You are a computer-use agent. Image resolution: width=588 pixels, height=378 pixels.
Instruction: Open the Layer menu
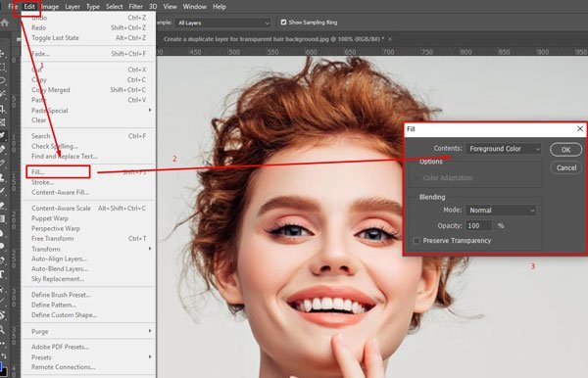pyautogui.click(x=73, y=7)
